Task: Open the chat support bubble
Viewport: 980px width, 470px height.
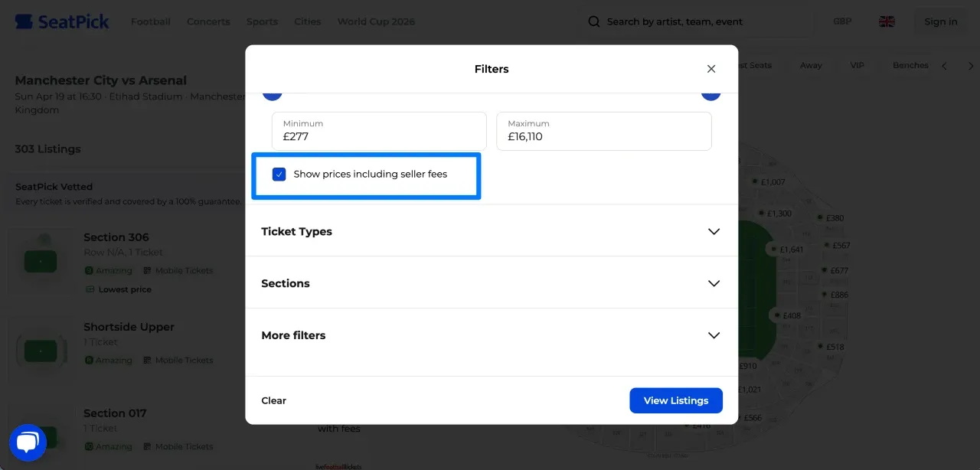Action: (28, 442)
